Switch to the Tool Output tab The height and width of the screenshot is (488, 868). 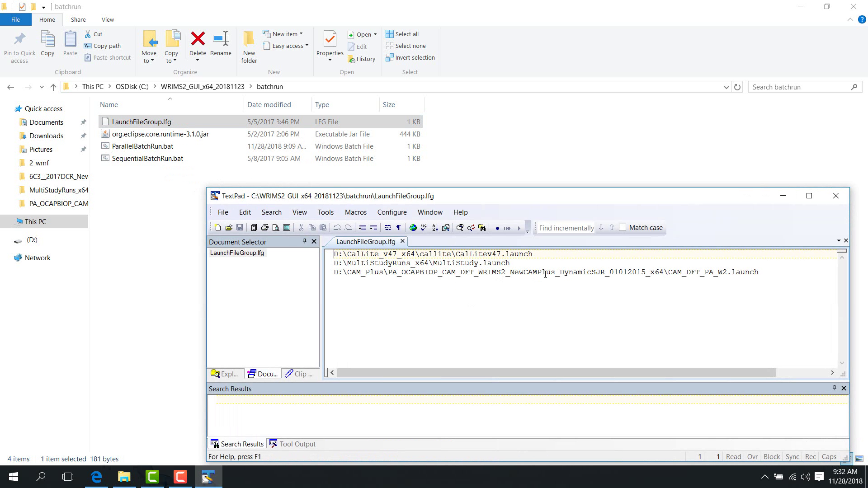pos(292,444)
